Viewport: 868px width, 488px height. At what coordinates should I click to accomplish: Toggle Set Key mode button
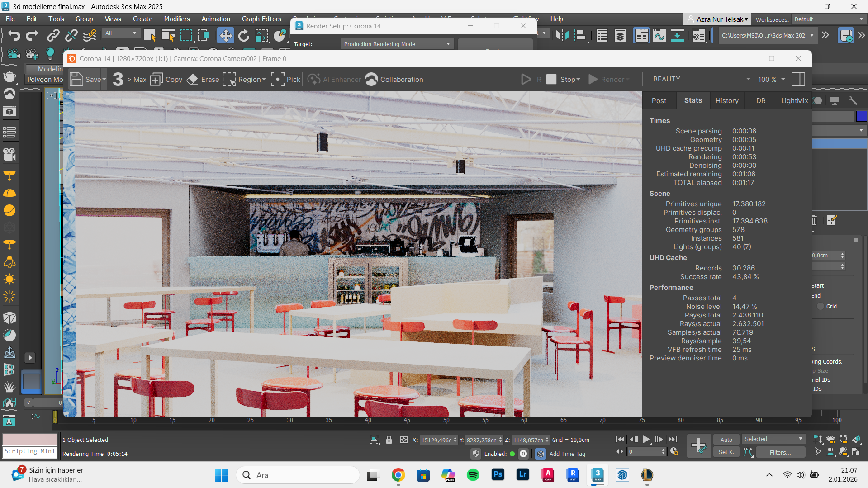[726, 452]
